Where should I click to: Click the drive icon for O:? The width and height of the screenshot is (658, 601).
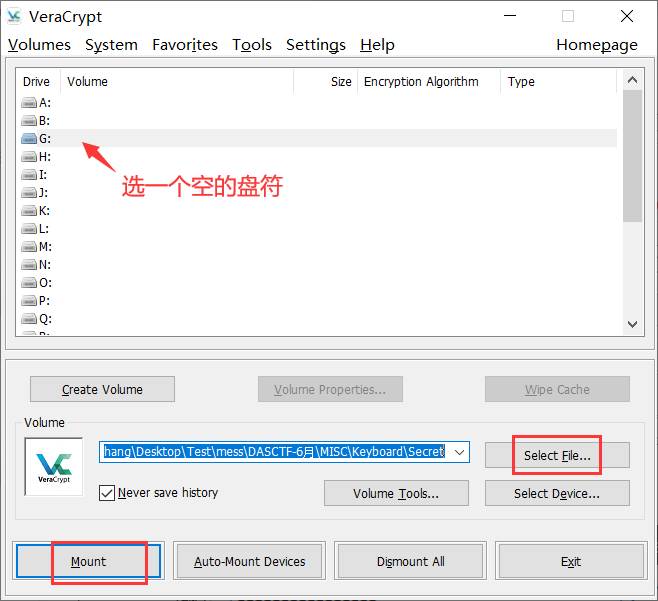click(x=29, y=283)
